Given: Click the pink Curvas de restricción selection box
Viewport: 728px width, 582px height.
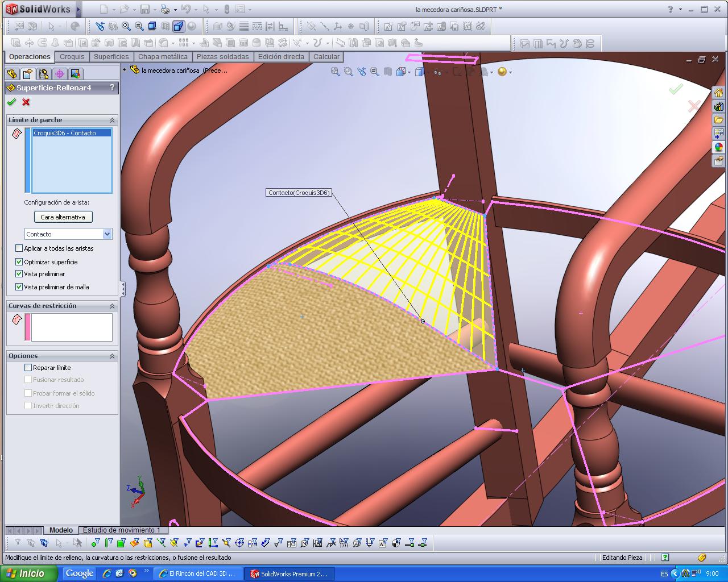Looking at the screenshot, I should 72,327.
